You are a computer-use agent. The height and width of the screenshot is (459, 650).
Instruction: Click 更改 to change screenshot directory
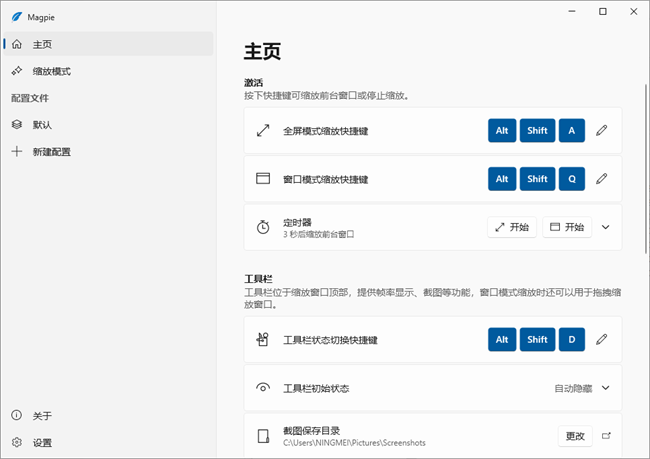[x=575, y=436]
